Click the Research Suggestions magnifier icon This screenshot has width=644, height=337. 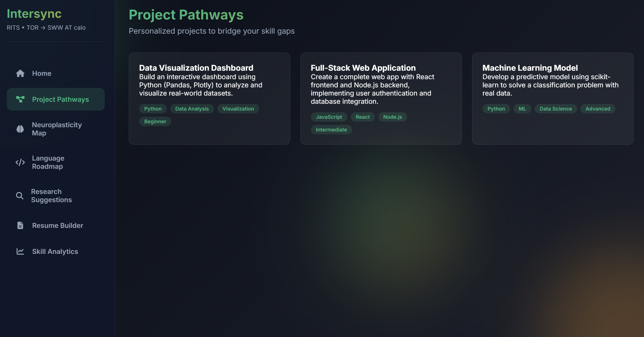pos(19,196)
